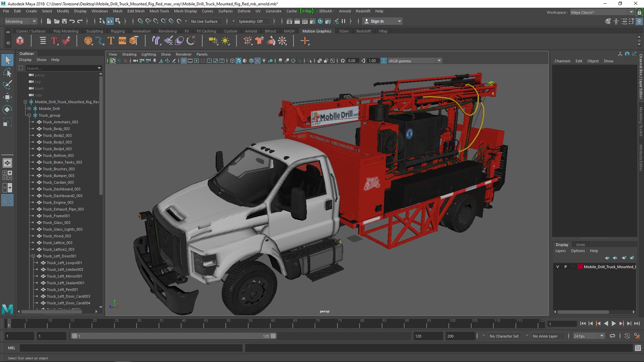Click the viewport bookmark icon
644x362 pixels.
click(155, 61)
